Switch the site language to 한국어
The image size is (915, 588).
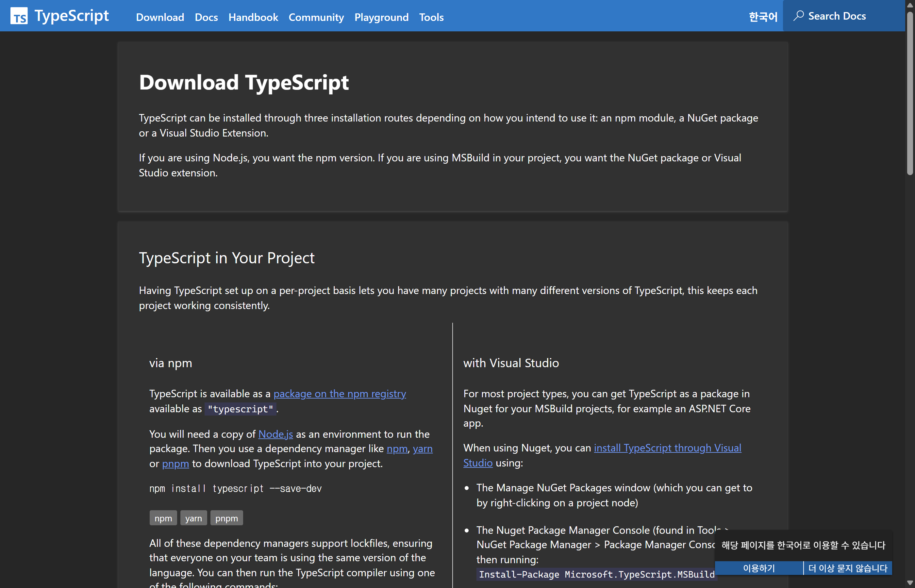(x=762, y=17)
